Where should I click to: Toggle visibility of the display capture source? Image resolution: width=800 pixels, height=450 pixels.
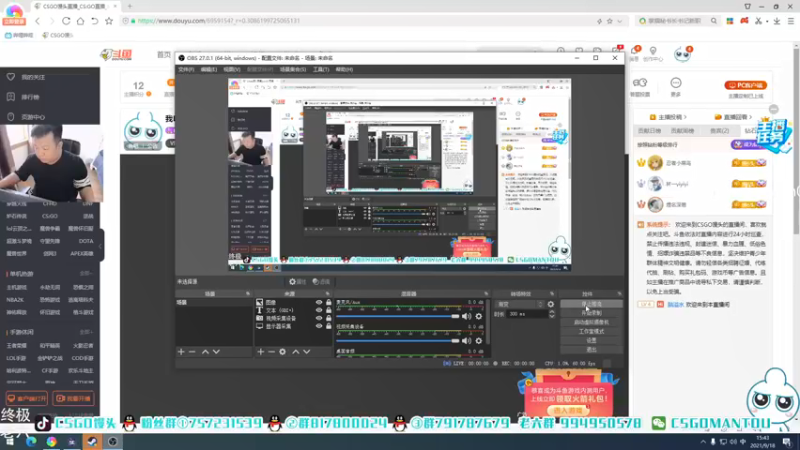(x=319, y=326)
